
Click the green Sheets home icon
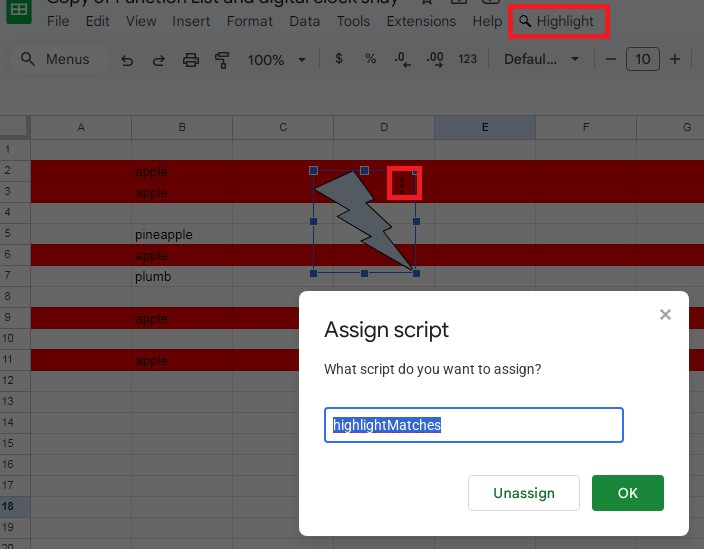[x=19, y=11]
